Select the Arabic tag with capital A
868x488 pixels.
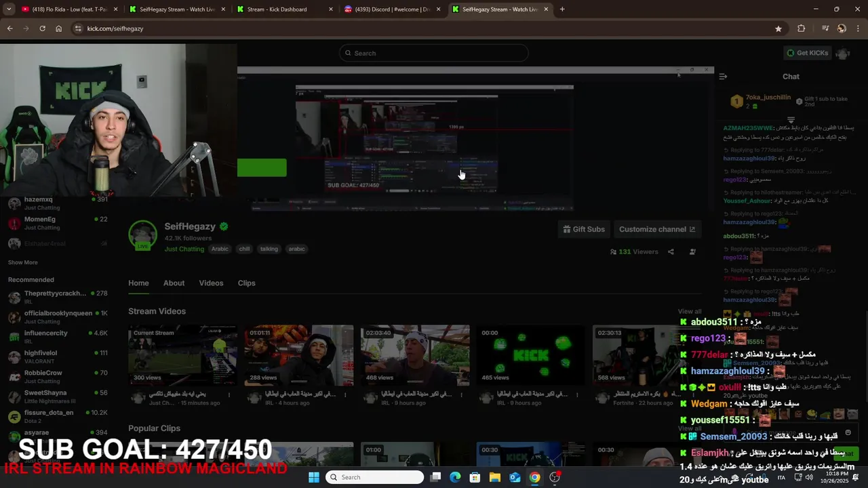point(220,249)
